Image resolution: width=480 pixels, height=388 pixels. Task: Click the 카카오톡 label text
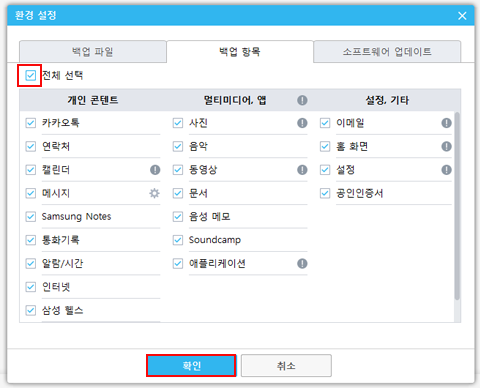tap(61, 123)
